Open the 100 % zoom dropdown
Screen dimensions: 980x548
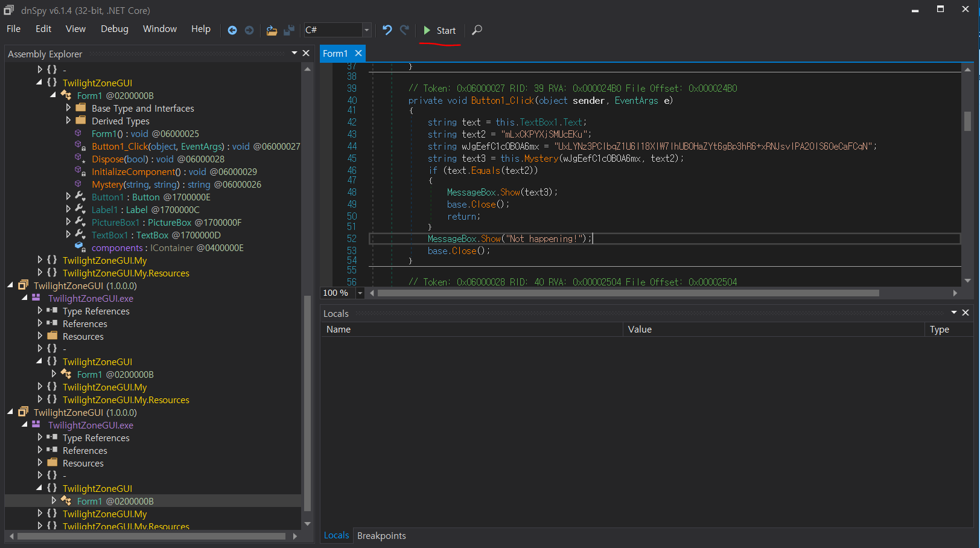[x=360, y=293]
